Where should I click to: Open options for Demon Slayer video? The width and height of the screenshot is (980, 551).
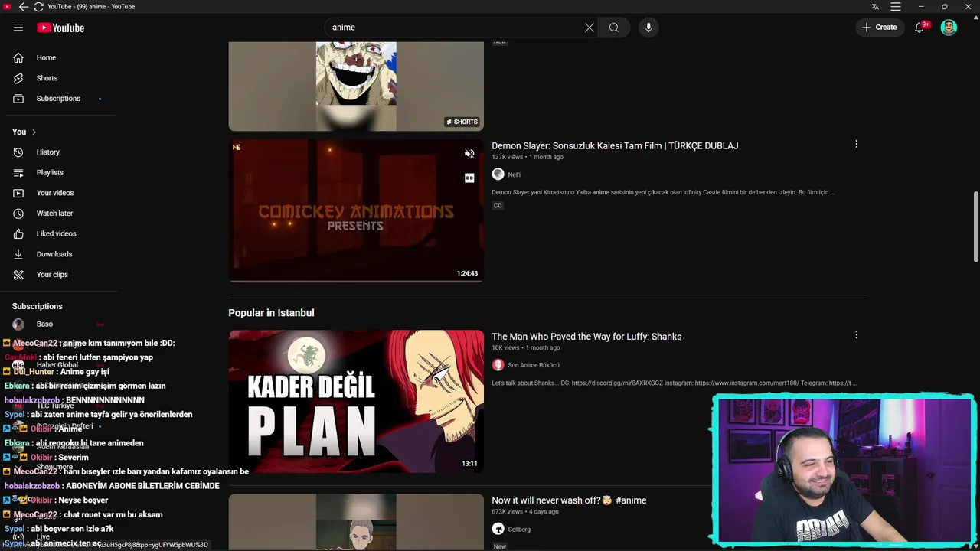(x=856, y=144)
